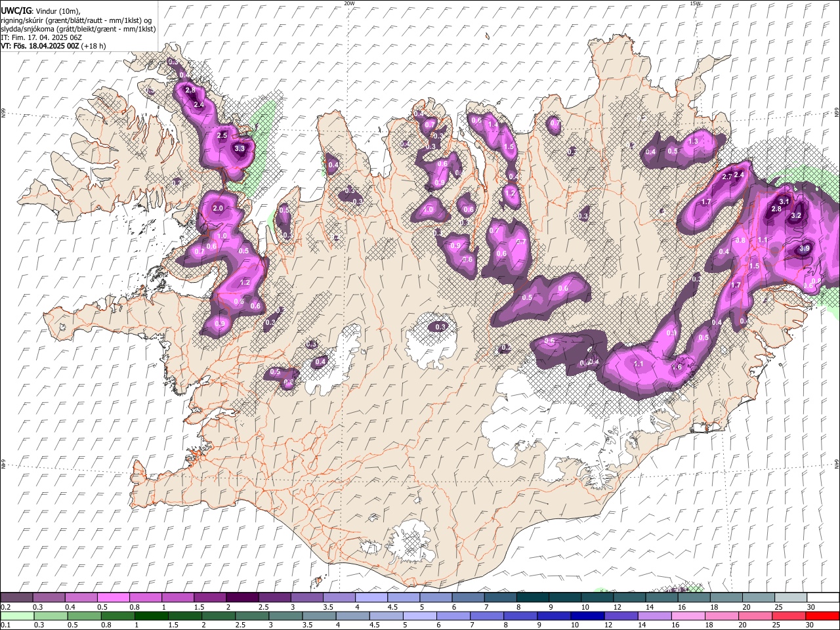Pick the white swatch ending the snow scale
This screenshot has width=840, height=630.
pos(822,598)
